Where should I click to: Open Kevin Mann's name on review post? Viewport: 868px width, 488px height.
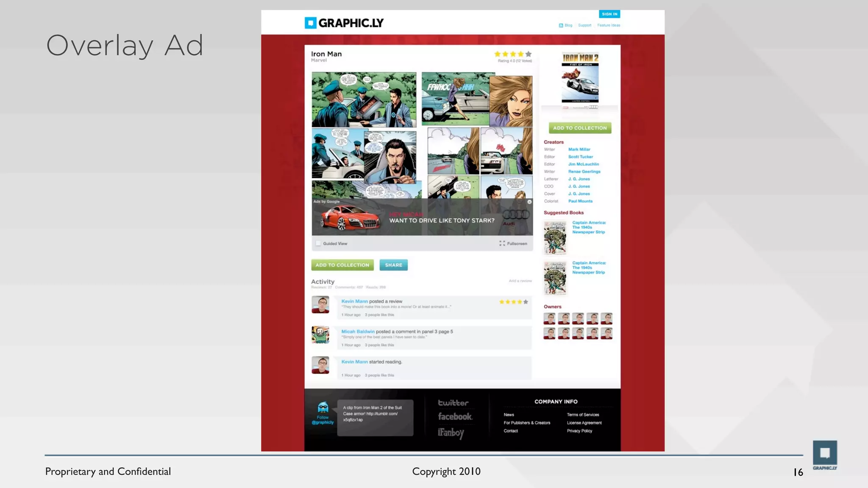click(x=354, y=302)
